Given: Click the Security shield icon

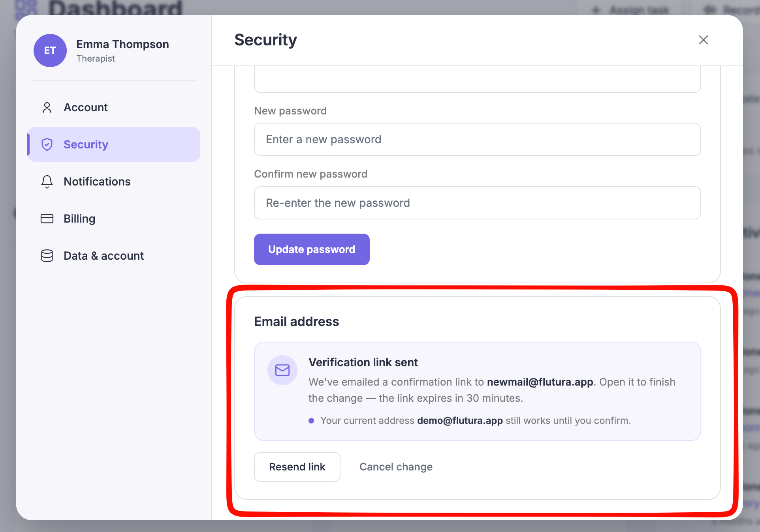Looking at the screenshot, I should point(47,144).
